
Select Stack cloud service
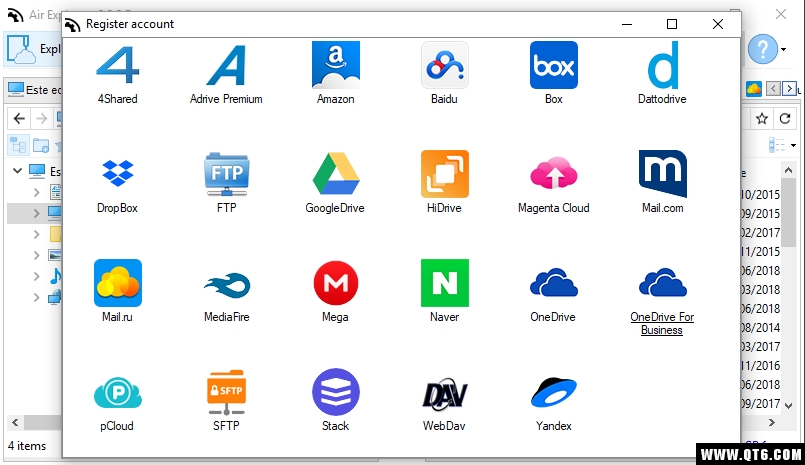pos(335,401)
